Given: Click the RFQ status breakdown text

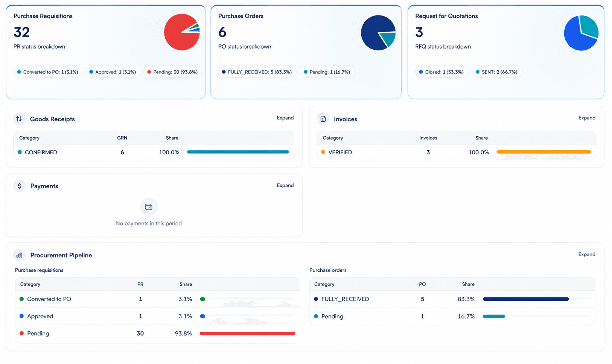Looking at the screenshot, I should tap(443, 47).
